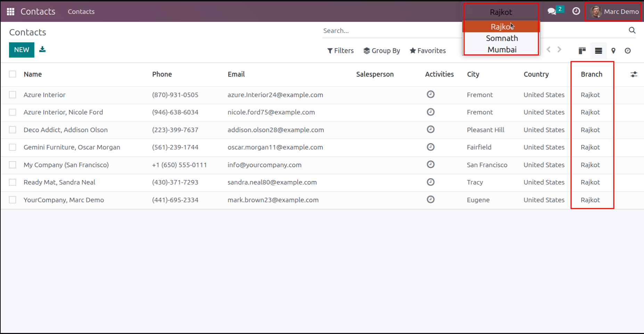This screenshot has height=334, width=644.
Task: Check the My Company row checkbox
Action: pyautogui.click(x=13, y=165)
